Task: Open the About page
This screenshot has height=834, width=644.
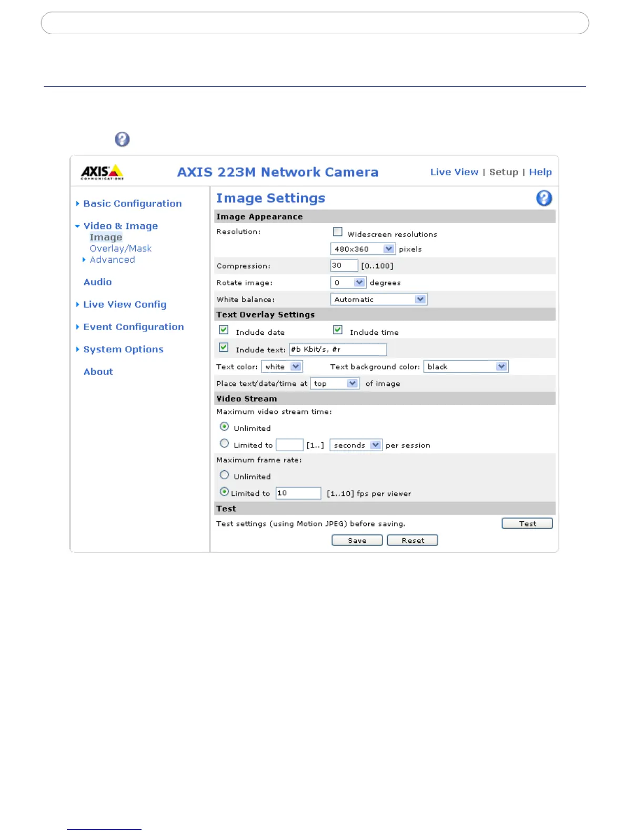Action: click(98, 372)
